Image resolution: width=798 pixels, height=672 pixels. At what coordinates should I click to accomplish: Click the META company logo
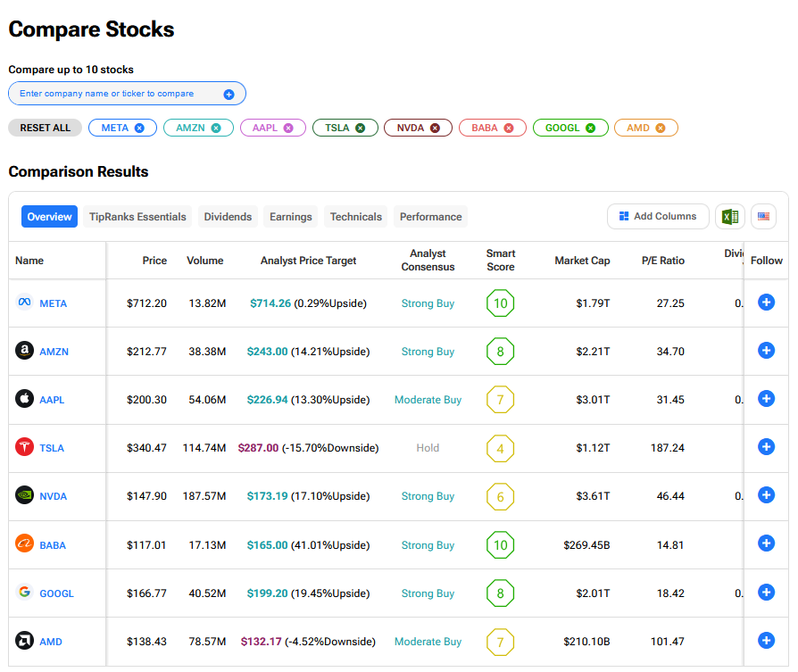(24, 303)
